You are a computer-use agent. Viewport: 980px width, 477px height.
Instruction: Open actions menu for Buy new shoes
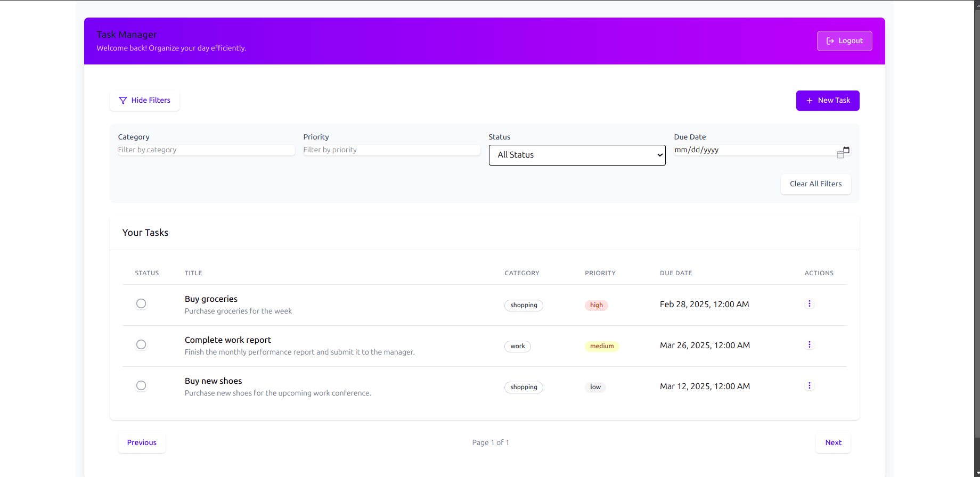pos(809,386)
